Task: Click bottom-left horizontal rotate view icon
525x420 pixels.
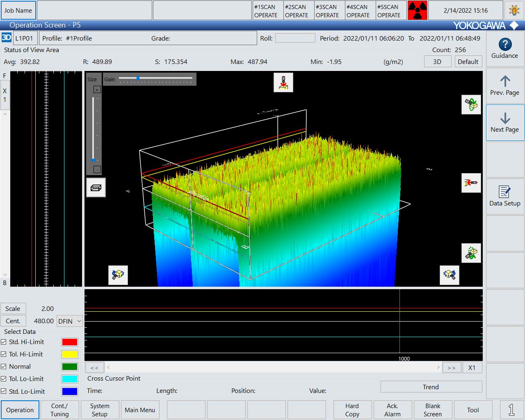Action: [x=118, y=274]
